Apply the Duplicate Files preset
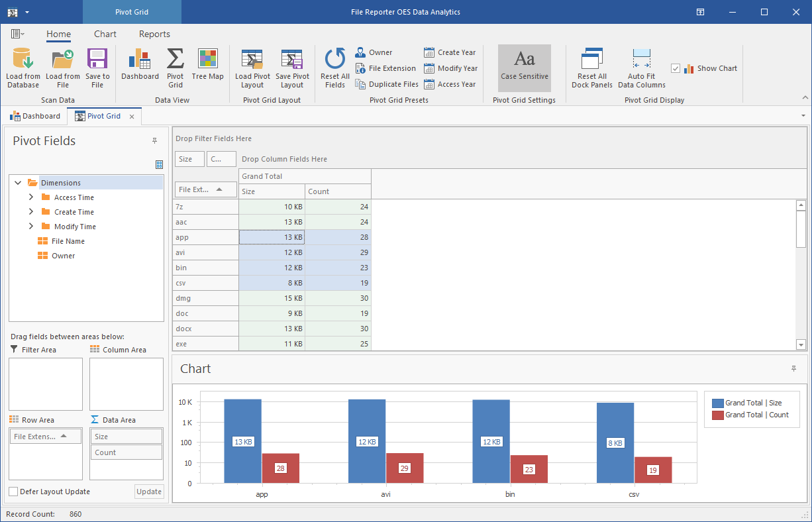 tap(387, 84)
